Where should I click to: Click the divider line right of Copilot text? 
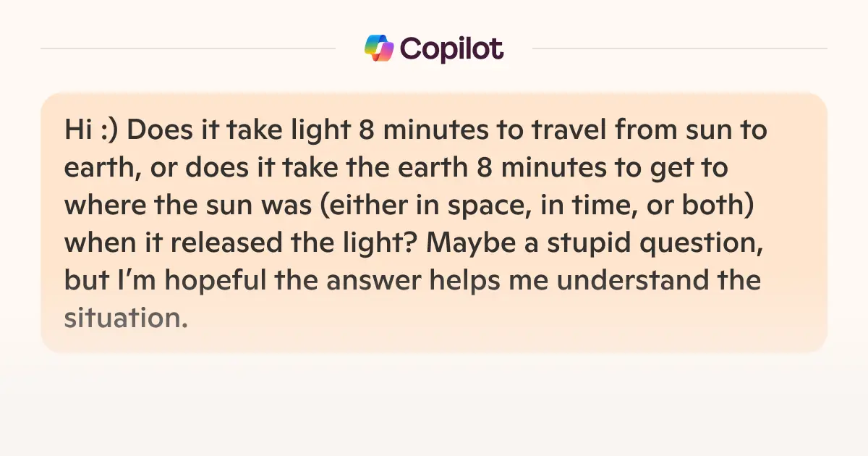(678, 48)
